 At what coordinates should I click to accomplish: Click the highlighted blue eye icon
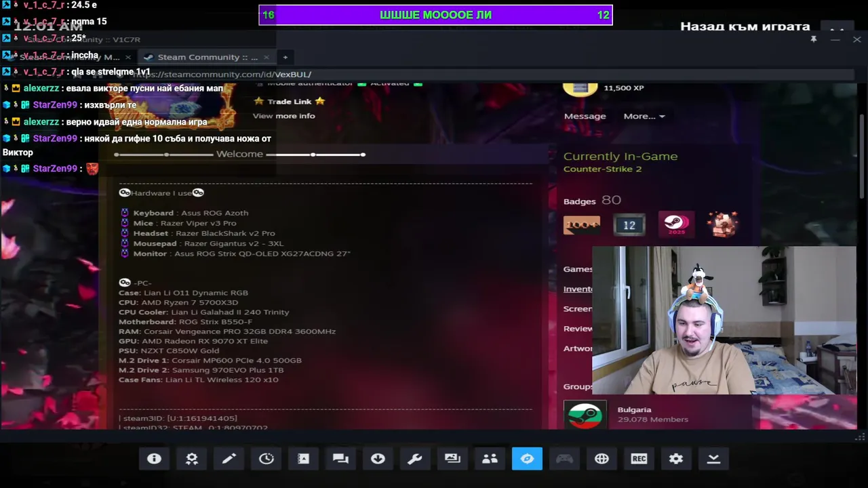(x=527, y=459)
